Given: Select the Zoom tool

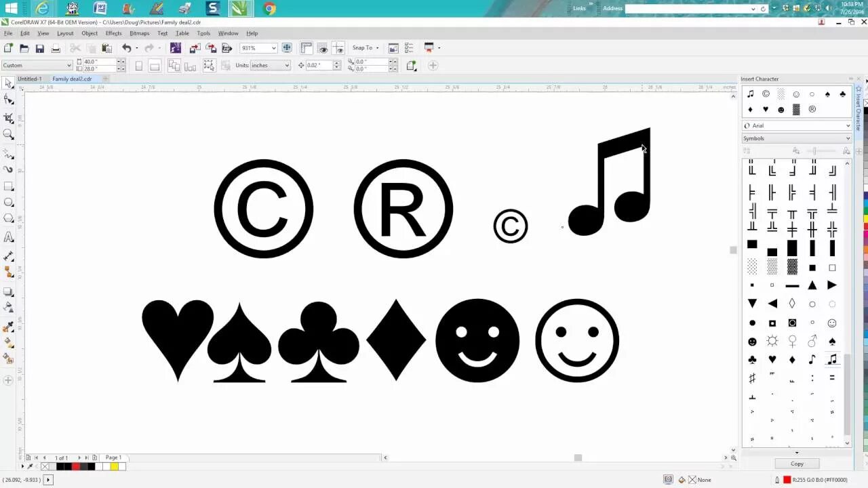Looking at the screenshot, I should pyautogui.click(x=9, y=134).
